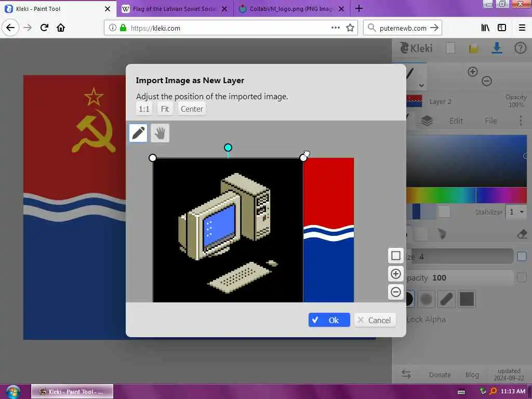Select the pencil transform tool in import dialog

click(x=138, y=132)
